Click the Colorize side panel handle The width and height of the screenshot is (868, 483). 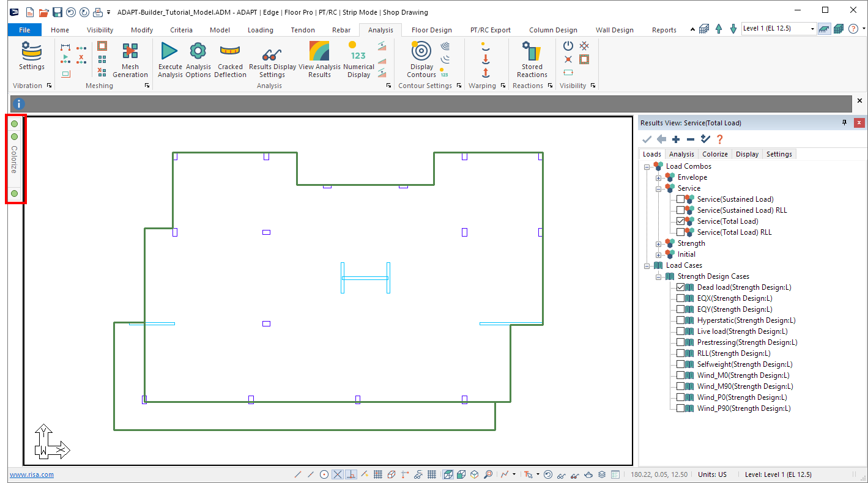coord(15,159)
